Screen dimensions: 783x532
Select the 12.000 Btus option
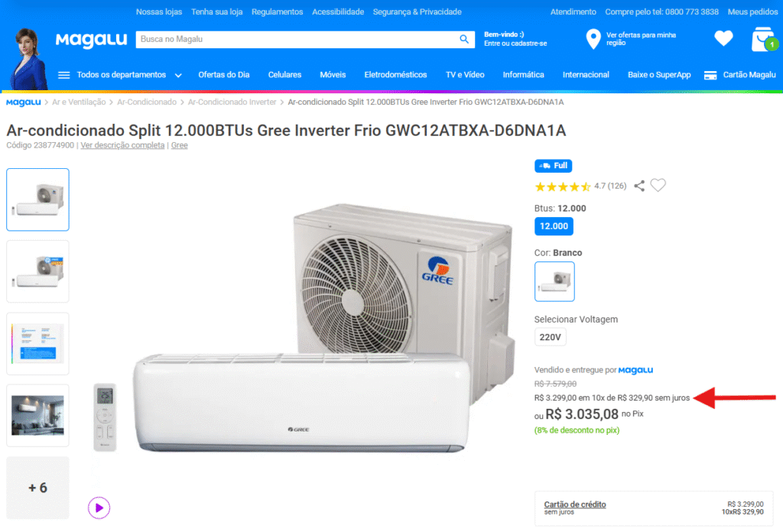click(554, 226)
